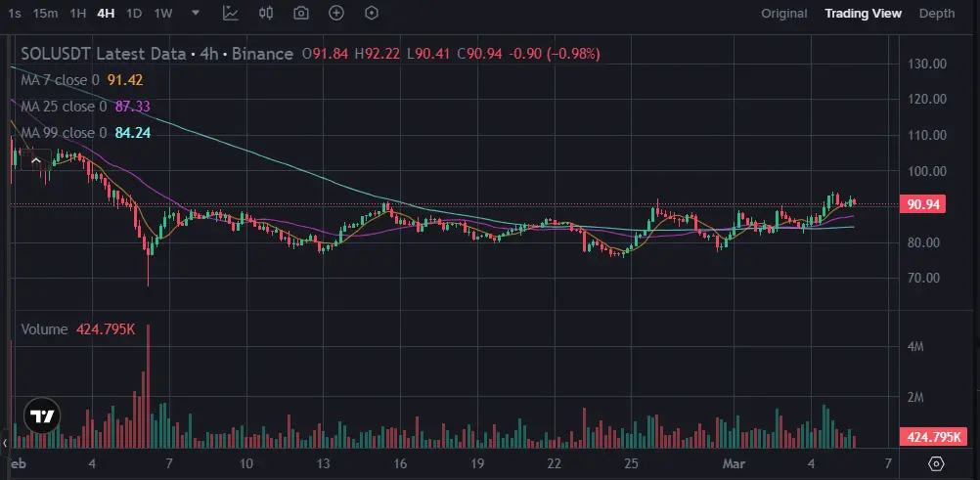This screenshot has height=480, width=980.
Task: Change the candlestick chart style
Action: tap(266, 14)
